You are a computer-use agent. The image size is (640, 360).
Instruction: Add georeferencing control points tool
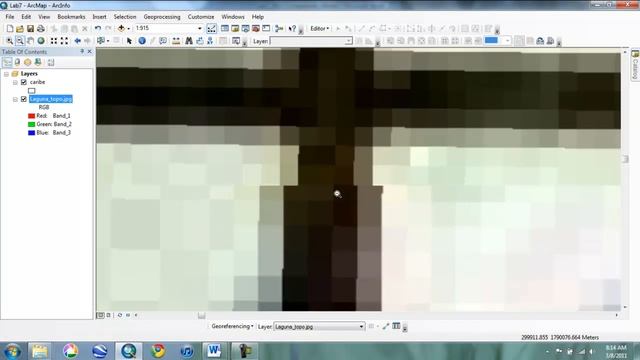pos(386,326)
